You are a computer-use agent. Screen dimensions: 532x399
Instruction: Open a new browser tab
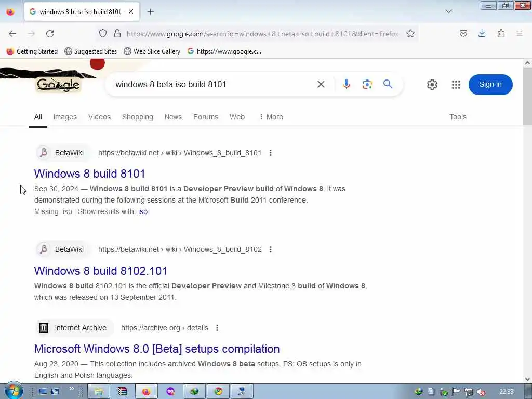(x=150, y=12)
